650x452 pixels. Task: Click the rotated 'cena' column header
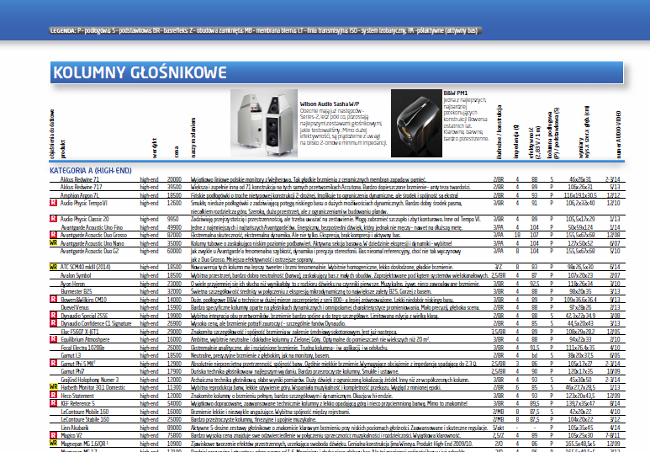click(x=177, y=152)
